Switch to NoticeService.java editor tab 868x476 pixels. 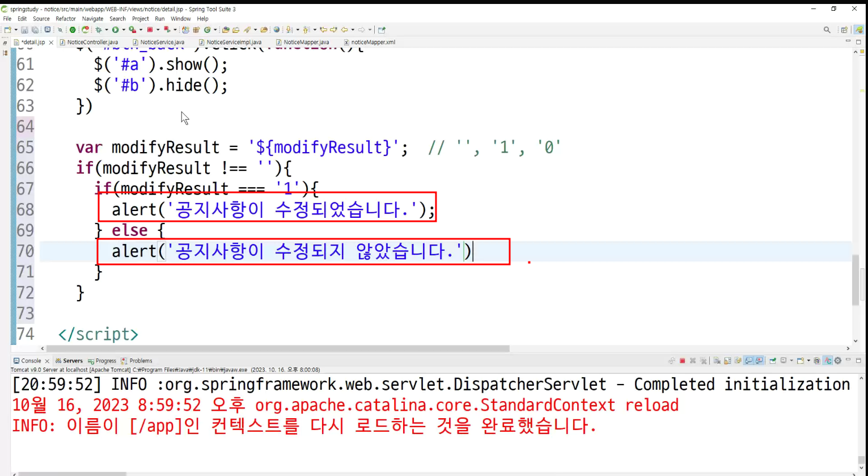158,43
